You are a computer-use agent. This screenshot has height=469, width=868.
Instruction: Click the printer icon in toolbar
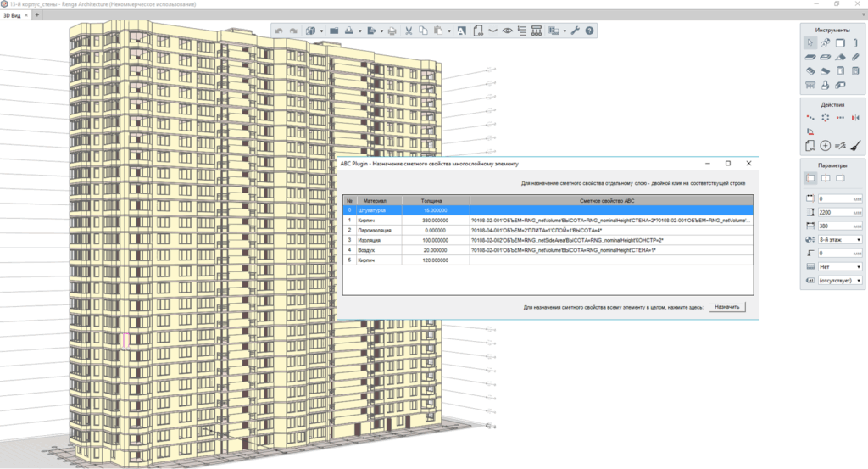(392, 31)
